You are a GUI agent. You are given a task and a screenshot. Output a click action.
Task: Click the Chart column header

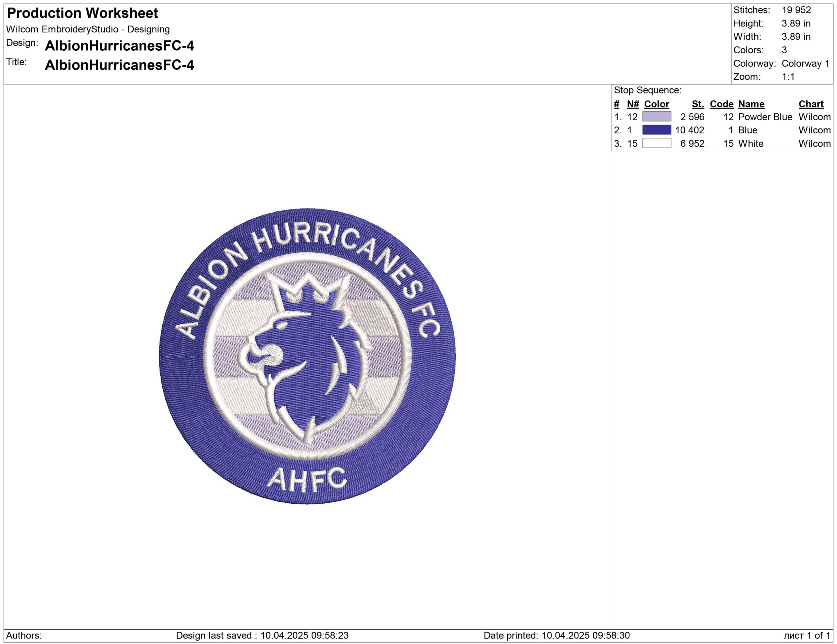click(x=811, y=104)
